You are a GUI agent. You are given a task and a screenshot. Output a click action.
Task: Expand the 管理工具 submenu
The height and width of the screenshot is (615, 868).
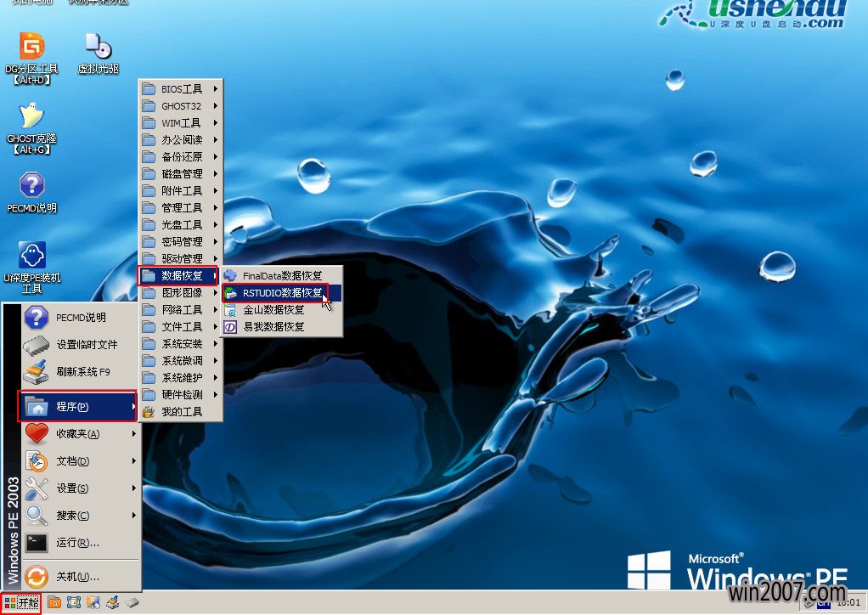pos(180,207)
